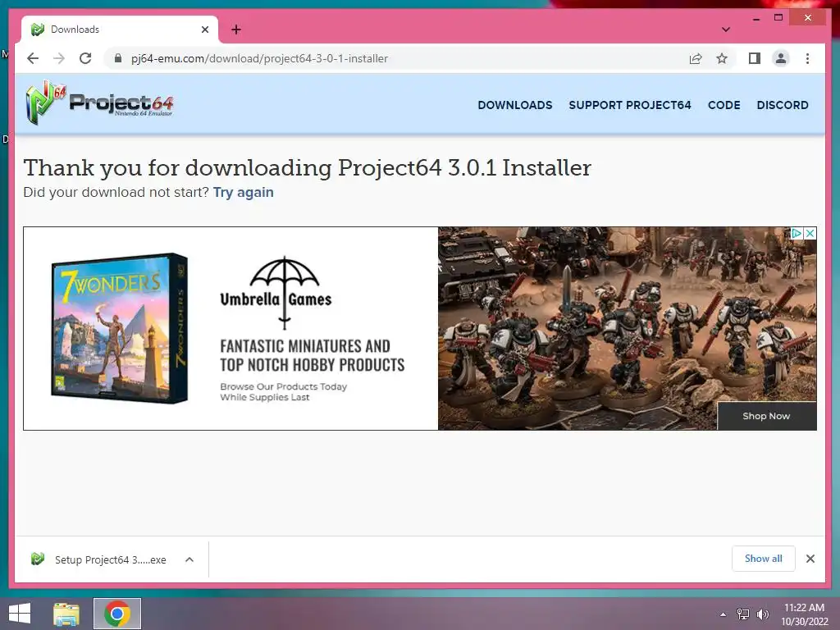Click the ad headline Fantastic Miniatures text
The height and width of the screenshot is (630, 840).
(x=313, y=355)
